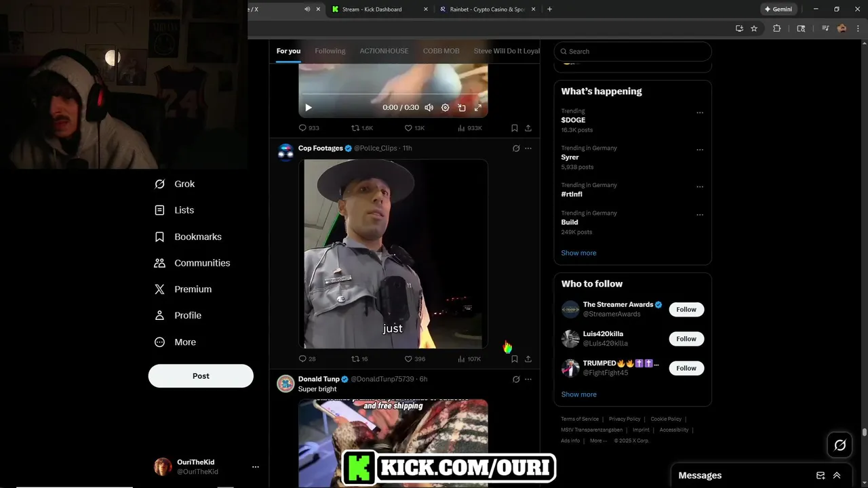Open Steve Will Do It Loyal tab
The height and width of the screenshot is (488, 868).
pyautogui.click(x=507, y=51)
